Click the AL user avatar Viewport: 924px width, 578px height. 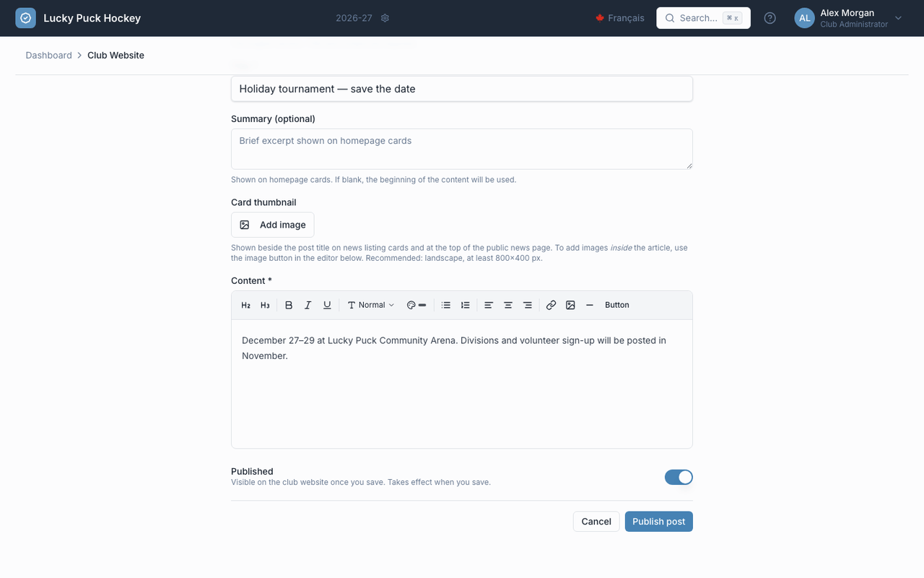pos(805,18)
